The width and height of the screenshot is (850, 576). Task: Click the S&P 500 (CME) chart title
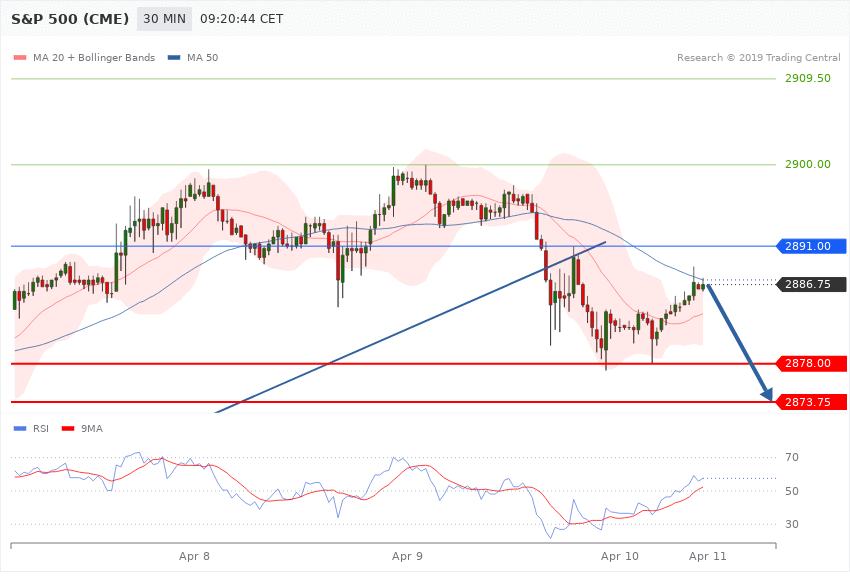coord(70,19)
